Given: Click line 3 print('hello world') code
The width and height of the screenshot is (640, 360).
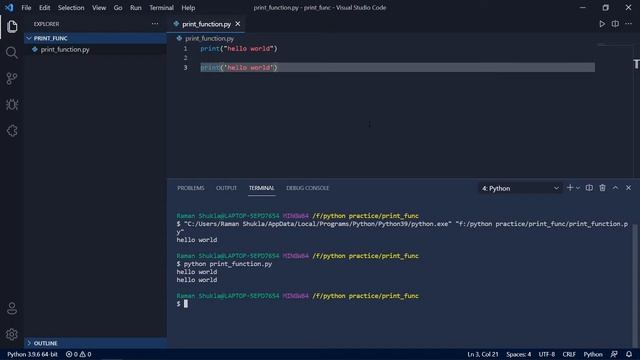Looking at the screenshot, I should pyautogui.click(x=239, y=67).
